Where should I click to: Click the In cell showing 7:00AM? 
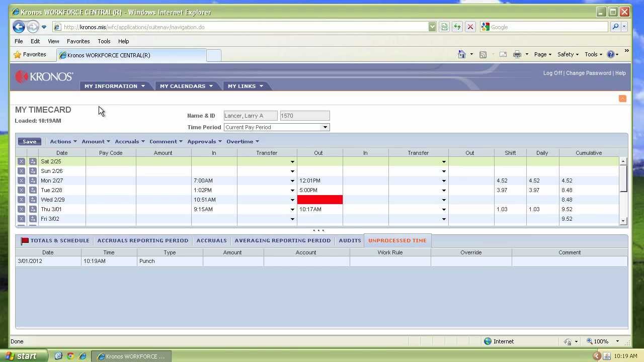(x=214, y=180)
